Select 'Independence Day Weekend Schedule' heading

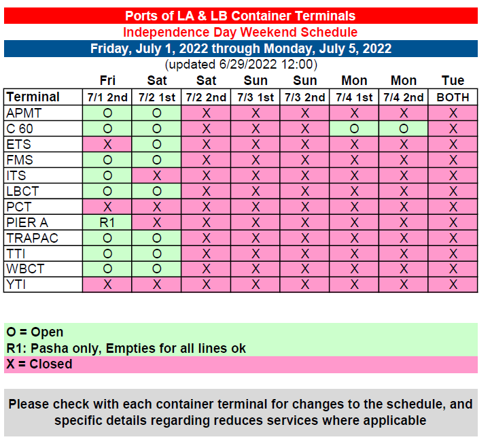coord(241,32)
